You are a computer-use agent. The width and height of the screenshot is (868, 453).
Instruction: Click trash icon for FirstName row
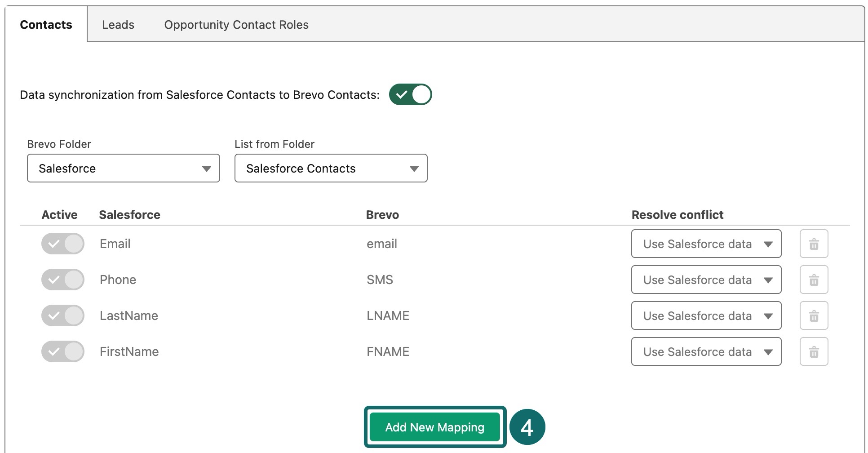pos(814,351)
